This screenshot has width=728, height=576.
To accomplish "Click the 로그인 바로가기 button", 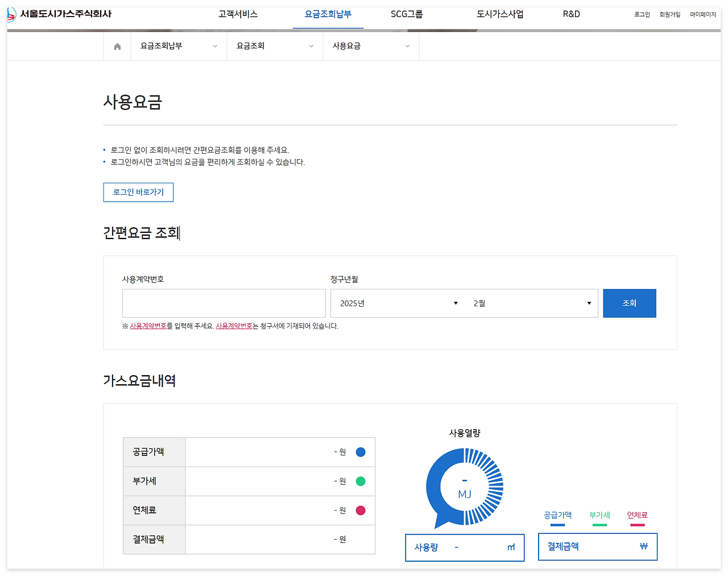I will (138, 192).
